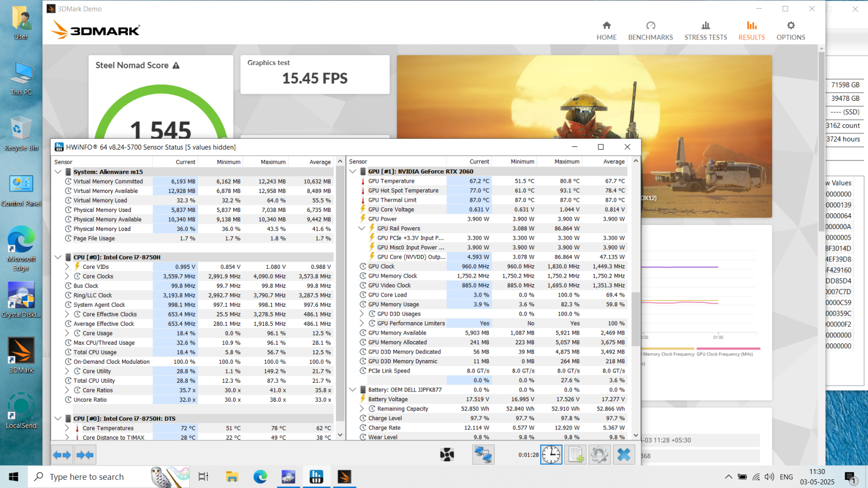The image size is (868, 488).
Task: Switch to HWiNFO taskbar icon
Action: pos(316,477)
